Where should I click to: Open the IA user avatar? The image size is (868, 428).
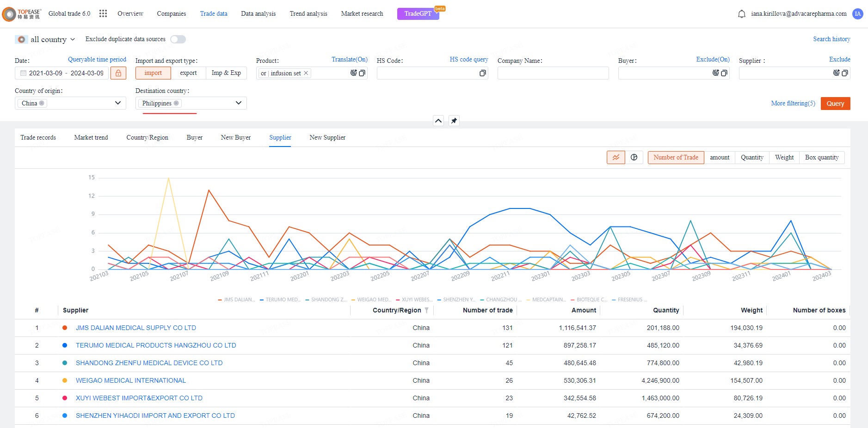tap(858, 14)
